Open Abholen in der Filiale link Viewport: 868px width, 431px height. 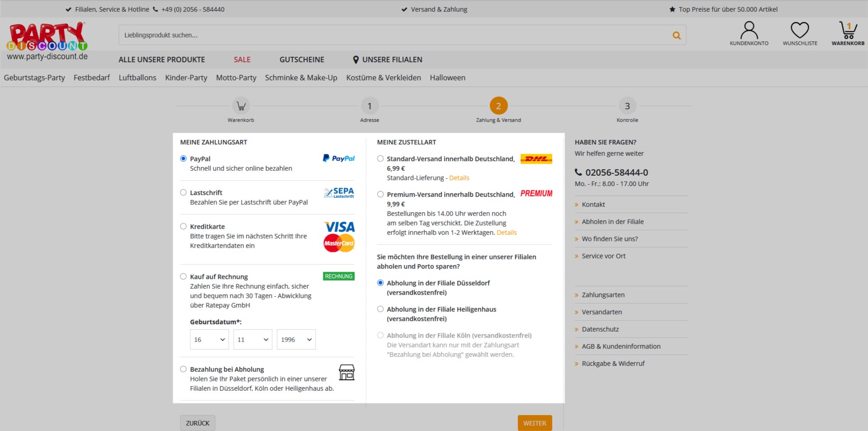pyautogui.click(x=613, y=221)
